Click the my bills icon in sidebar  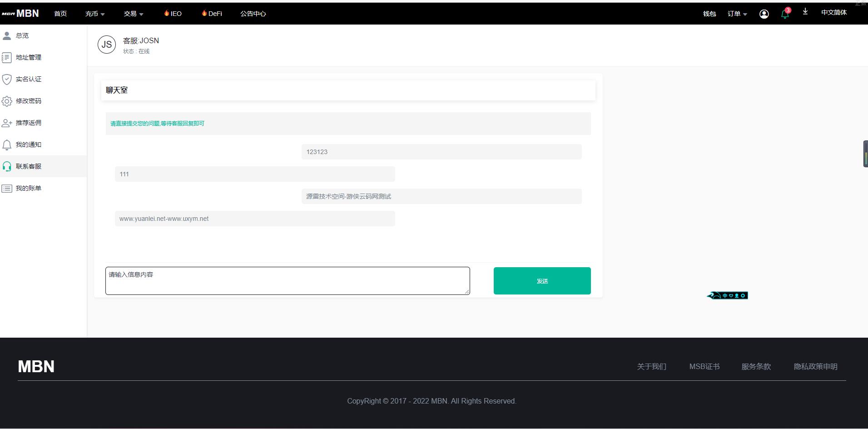tap(7, 188)
